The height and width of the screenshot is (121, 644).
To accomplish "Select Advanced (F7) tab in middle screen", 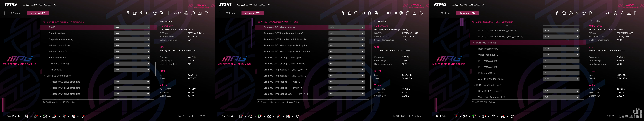I will pyautogui.click(x=253, y=13).
